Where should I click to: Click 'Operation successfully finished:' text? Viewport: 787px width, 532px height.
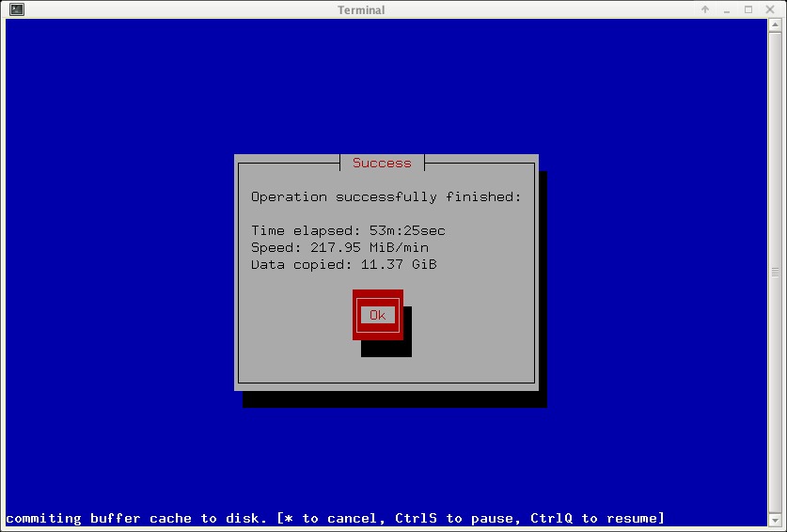tap(386, 196)
